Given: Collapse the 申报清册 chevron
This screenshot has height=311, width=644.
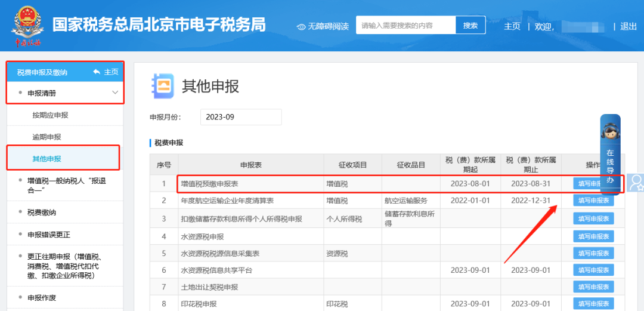Looking at the screenshot, I should [115, 93].
